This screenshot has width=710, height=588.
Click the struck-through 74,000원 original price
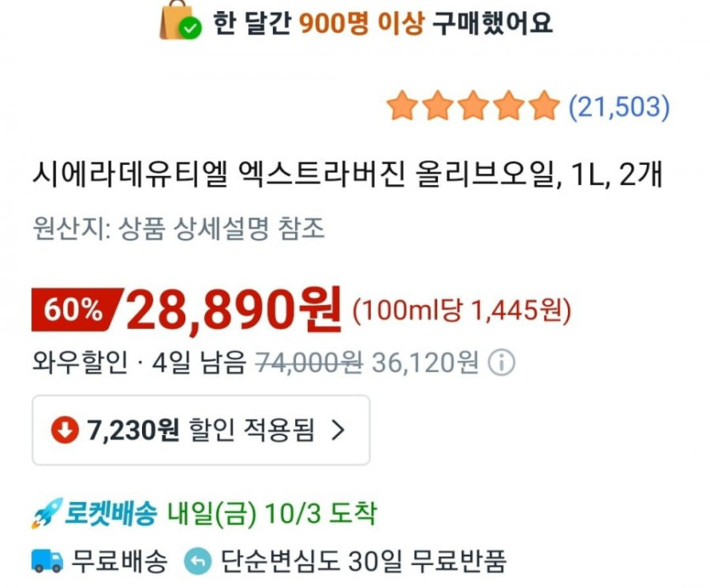[310, 363]
